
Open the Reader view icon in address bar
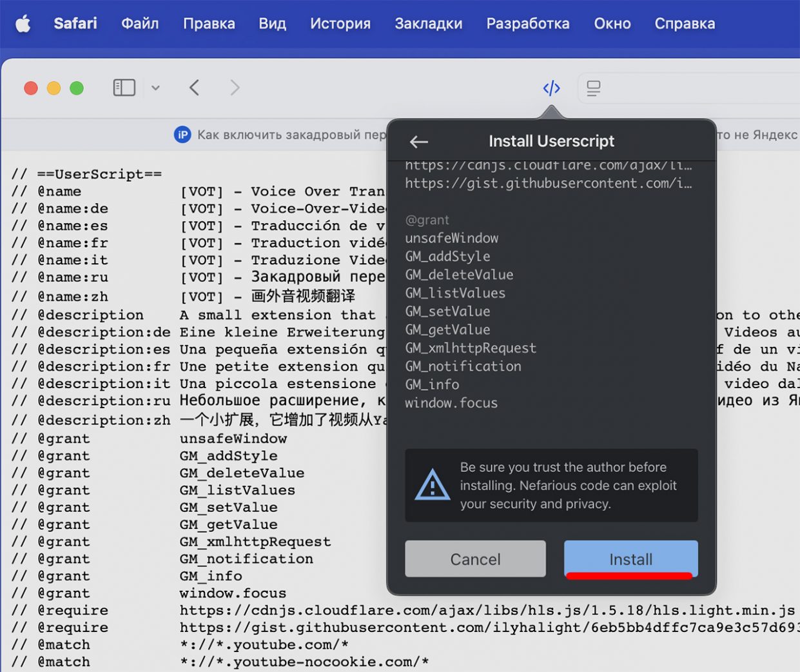coord(593,88)
